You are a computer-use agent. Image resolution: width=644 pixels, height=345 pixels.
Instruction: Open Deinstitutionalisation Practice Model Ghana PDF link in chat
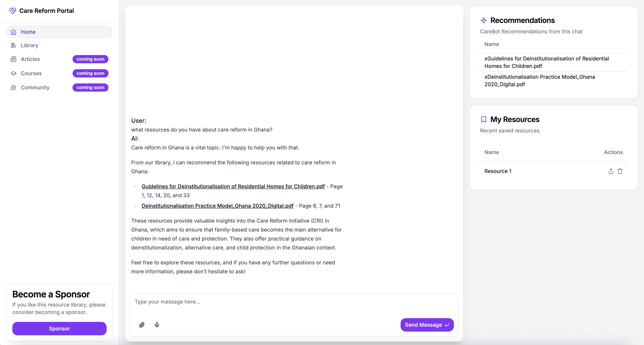tap(217, 206)
